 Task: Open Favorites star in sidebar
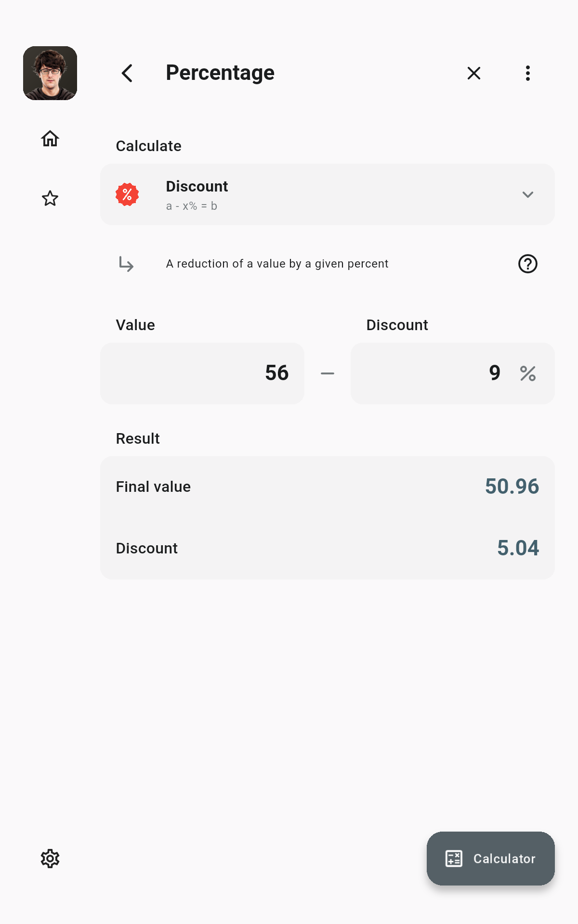[x=50, y=198]
